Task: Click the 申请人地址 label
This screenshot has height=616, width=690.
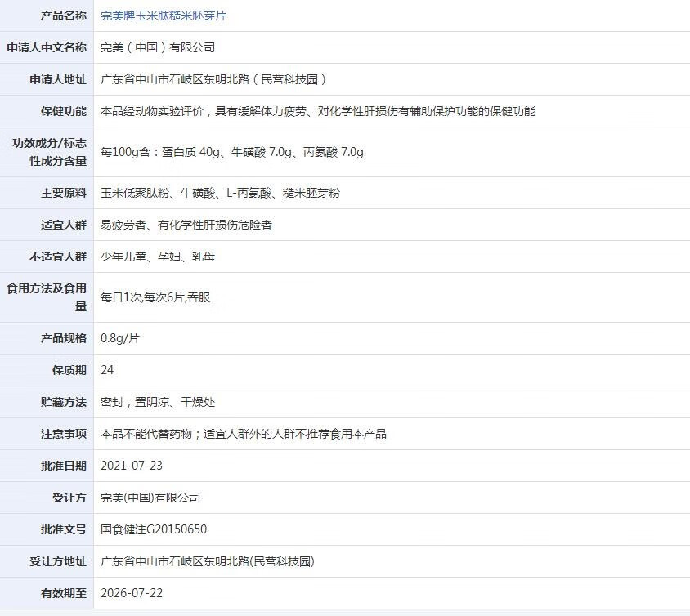Action: pyautogui.click(x=58, y=79)
